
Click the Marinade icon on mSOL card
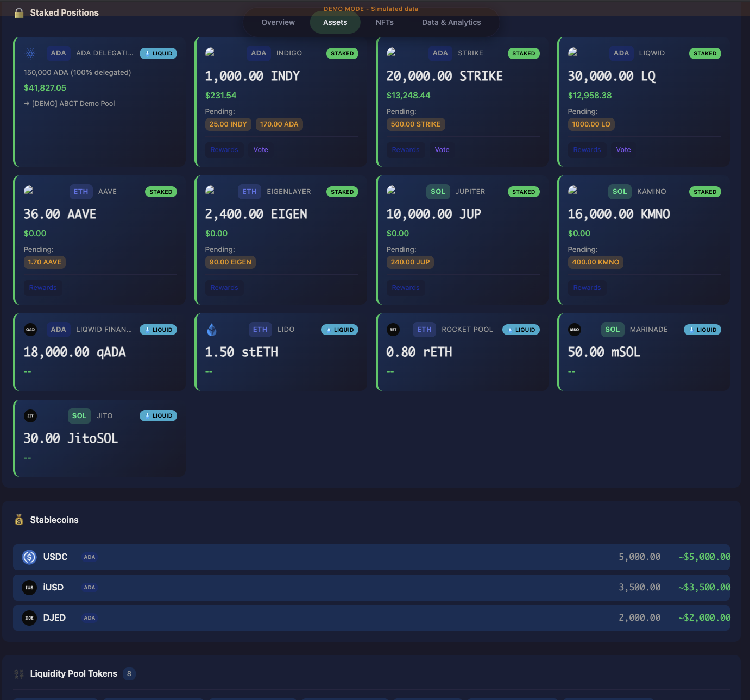click(575, 329)
